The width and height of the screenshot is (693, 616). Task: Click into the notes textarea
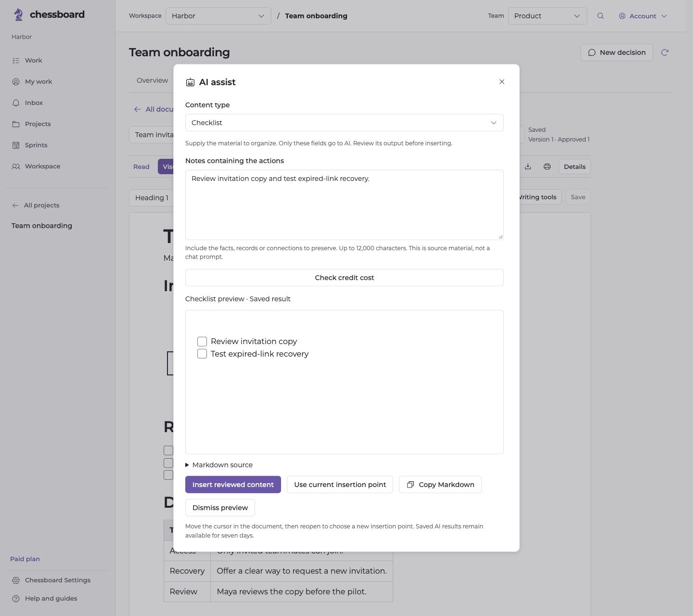[x=345, y=205]
